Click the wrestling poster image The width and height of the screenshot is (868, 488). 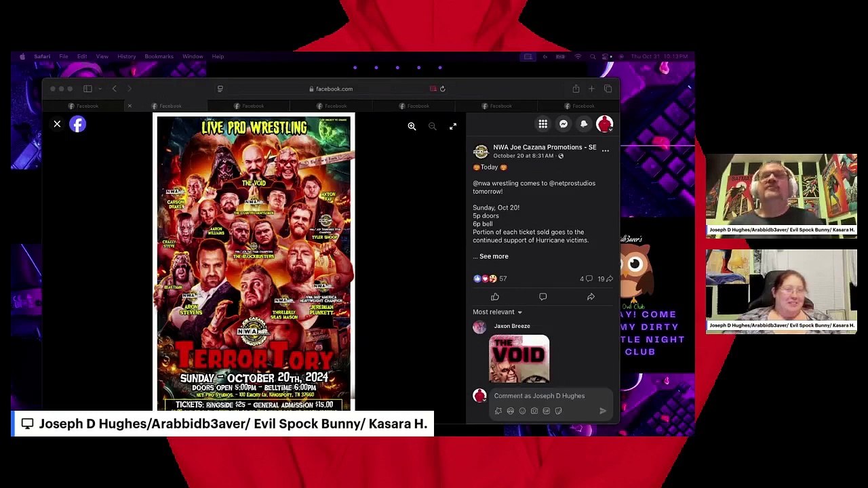pyautogui.click(x=254, y=263)
